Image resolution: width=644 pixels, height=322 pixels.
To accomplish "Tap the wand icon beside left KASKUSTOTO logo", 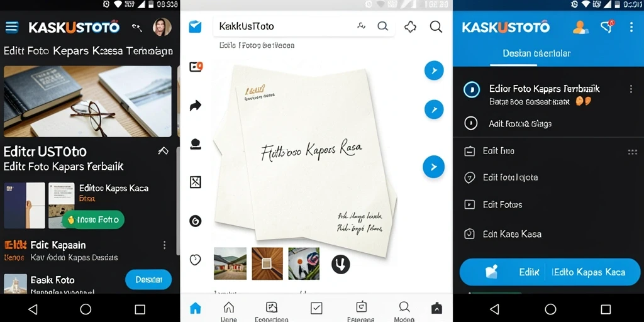I will tap(136, 28).
